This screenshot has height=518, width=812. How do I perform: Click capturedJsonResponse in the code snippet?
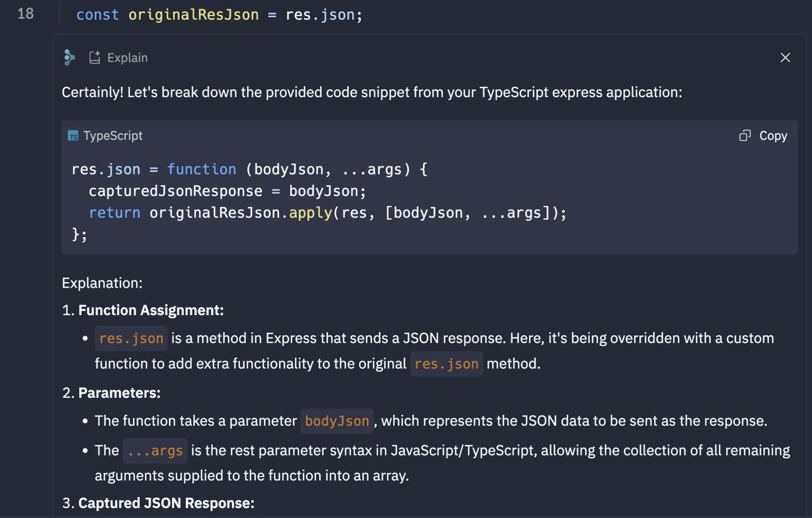pos(176,191)
